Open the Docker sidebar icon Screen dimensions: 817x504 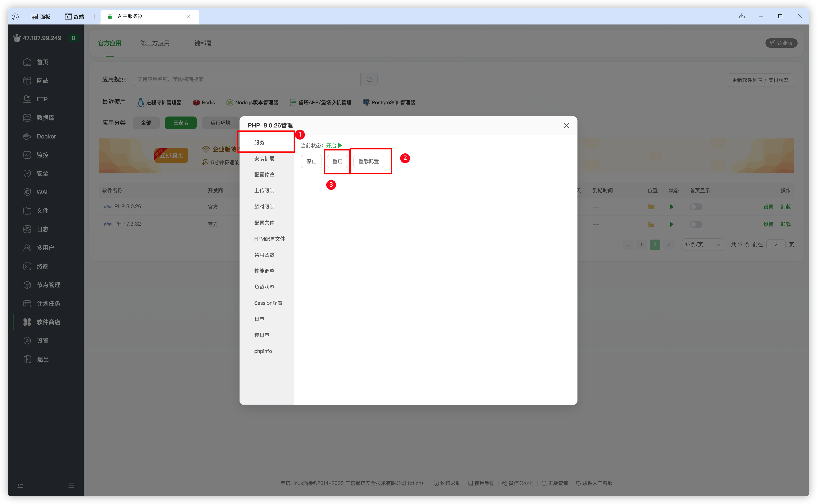tap(27, 136)
